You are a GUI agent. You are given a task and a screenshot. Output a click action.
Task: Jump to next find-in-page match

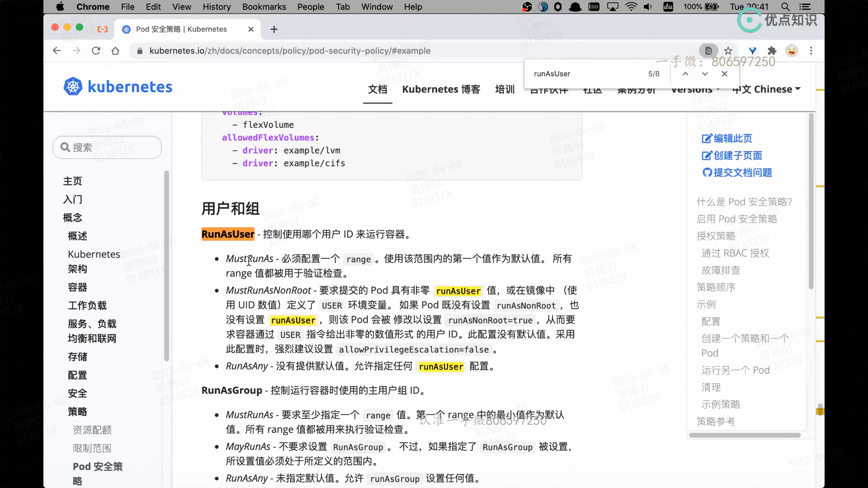(x=705, y=74)
